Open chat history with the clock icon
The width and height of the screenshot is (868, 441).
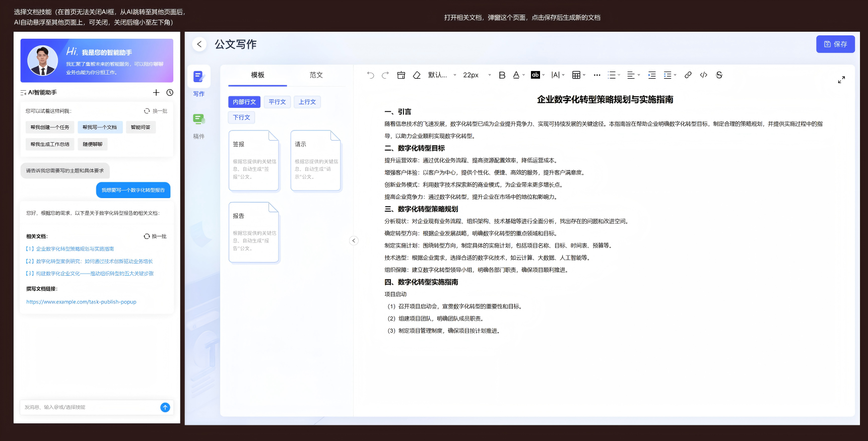(x=170, y=93)
